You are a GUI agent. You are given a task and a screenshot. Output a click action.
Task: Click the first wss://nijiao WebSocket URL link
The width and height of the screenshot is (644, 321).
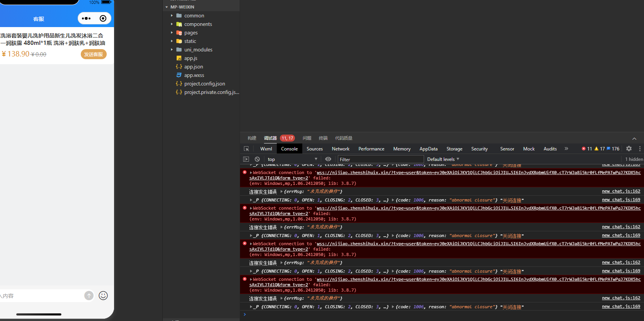[479, 172]
